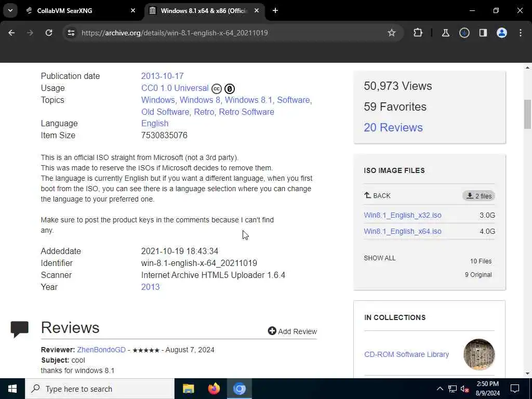This screenshot has width=532, height=399.
Task: Open site information icon in address bar
Action: coord(71,33)
